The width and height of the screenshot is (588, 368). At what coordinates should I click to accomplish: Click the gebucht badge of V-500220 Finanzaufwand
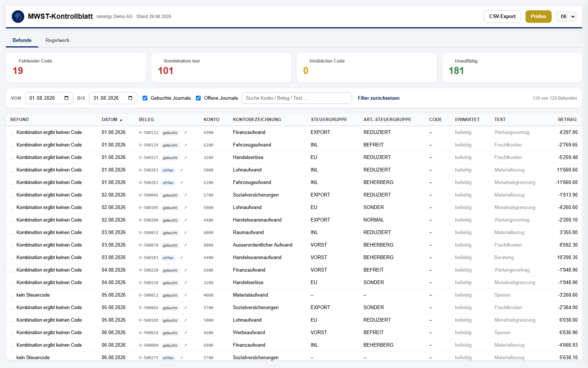coord(170,270)
